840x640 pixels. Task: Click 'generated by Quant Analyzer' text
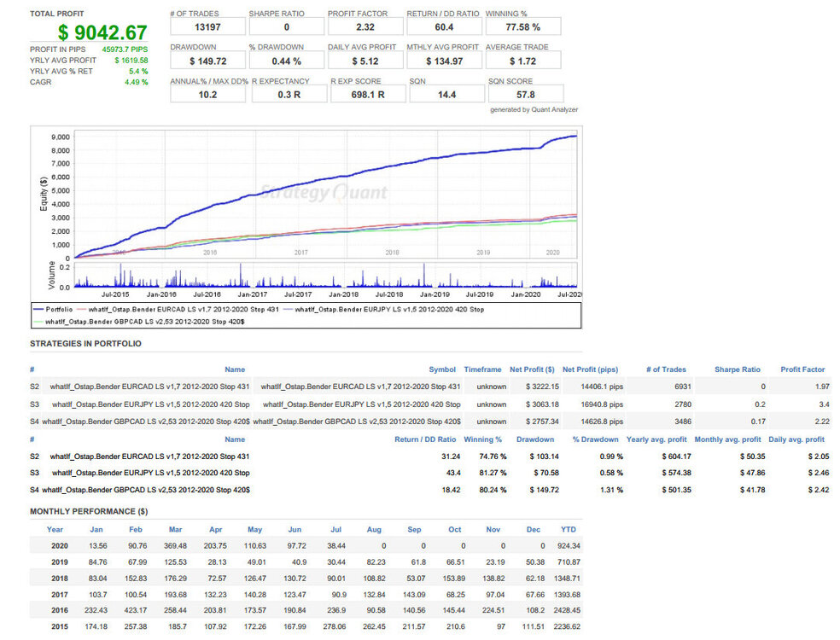coord(534,109)
